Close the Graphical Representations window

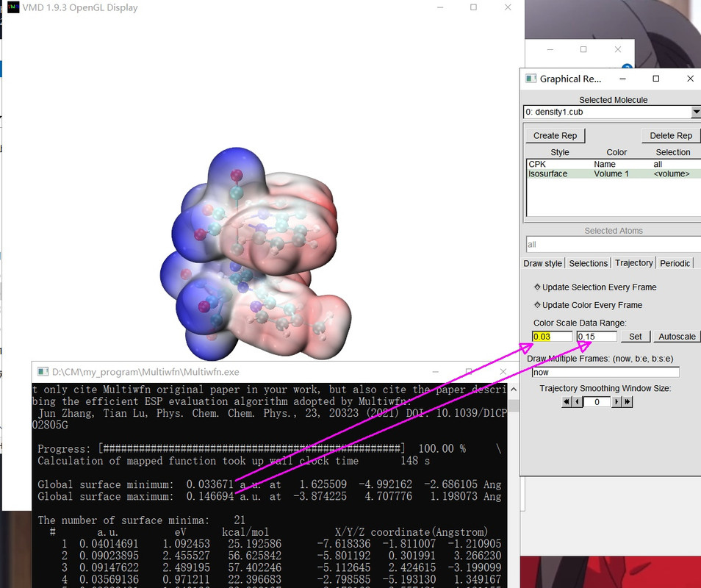coord(690,79)
